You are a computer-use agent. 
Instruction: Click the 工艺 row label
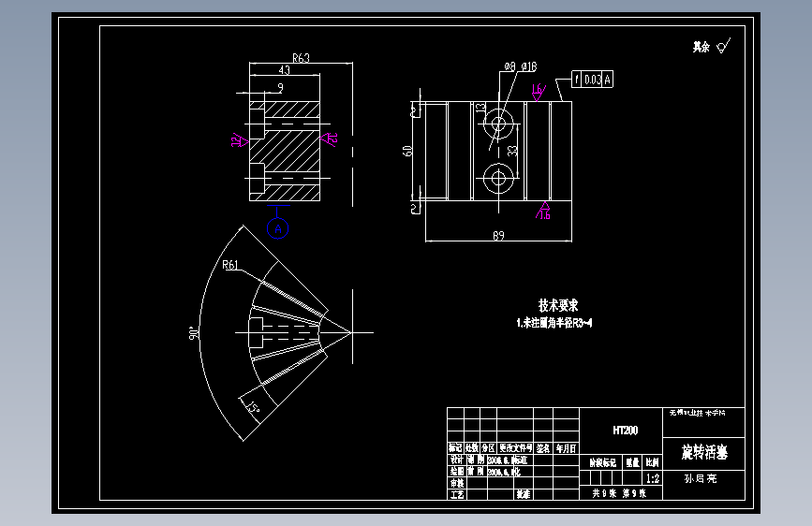pyautogui.click(x=457, y=494)
